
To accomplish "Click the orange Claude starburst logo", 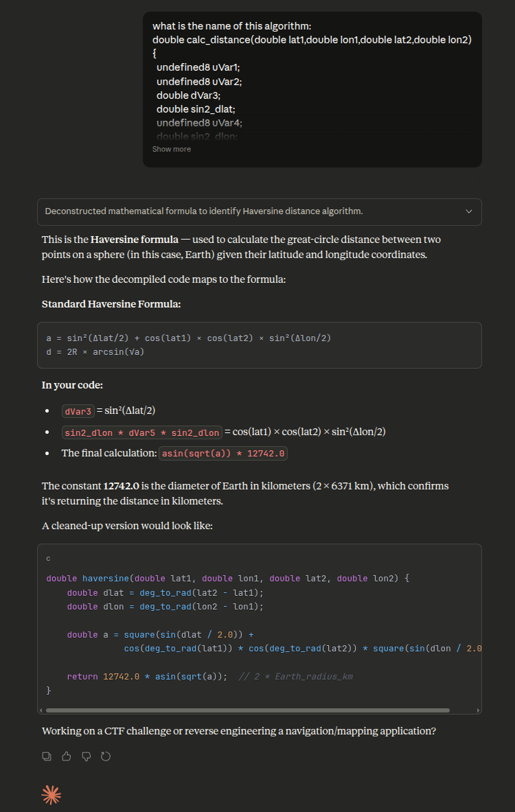I will tap(51, 795).
